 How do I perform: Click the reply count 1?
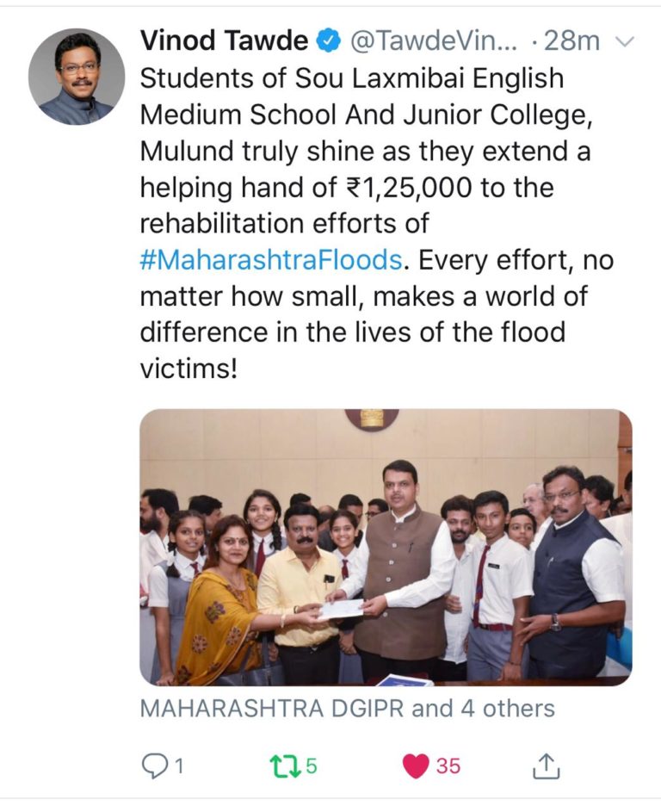(178, 766)
